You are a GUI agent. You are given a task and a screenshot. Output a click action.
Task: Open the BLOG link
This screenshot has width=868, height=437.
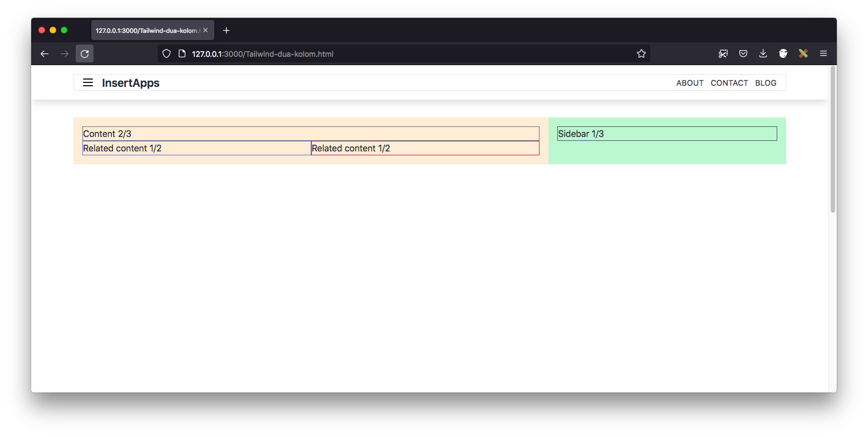point(766,83)
